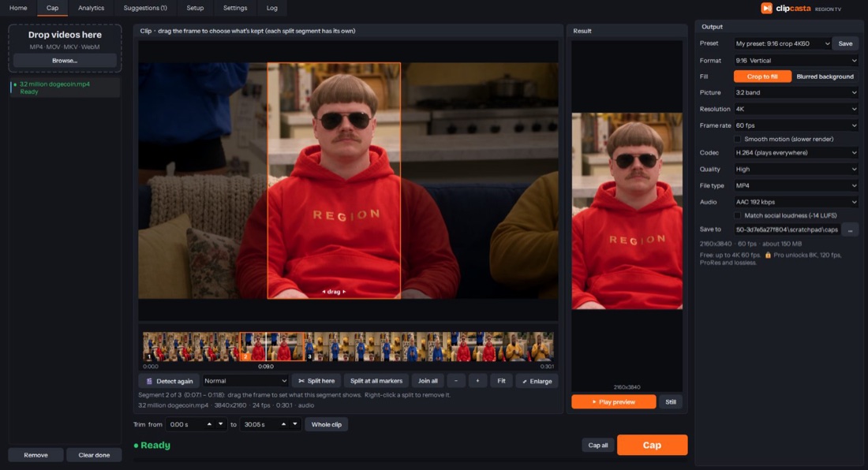This screenshot has width=868, height=470.
Task: Open the Log tab
Action: 272,8
